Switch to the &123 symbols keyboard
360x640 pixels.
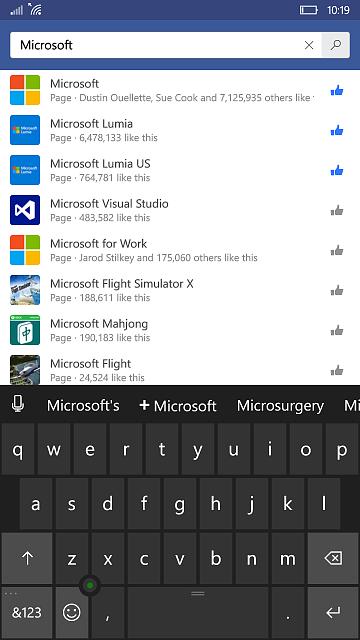tap(27, 612)
